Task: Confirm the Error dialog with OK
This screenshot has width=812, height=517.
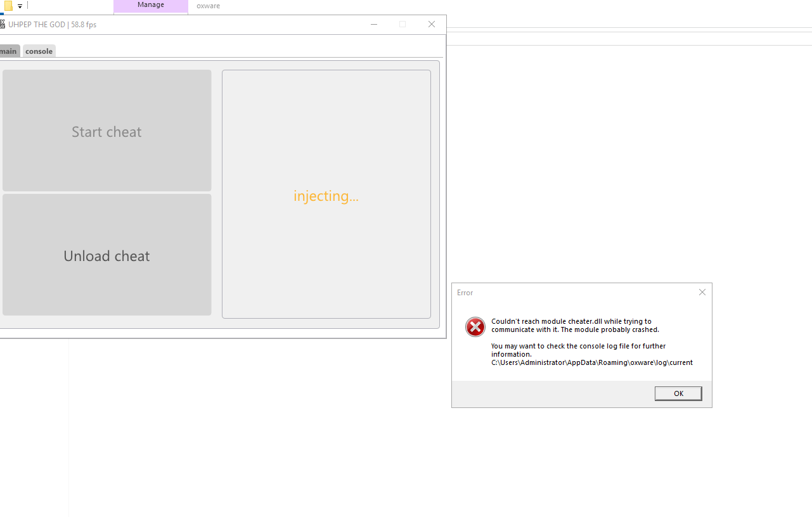Action: pos(678,393)
